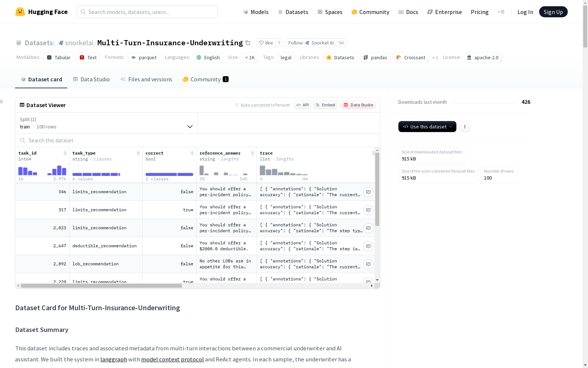Open Docs in top navigation
The height and width of the screenshot is (368, 588).
point(408,12)
